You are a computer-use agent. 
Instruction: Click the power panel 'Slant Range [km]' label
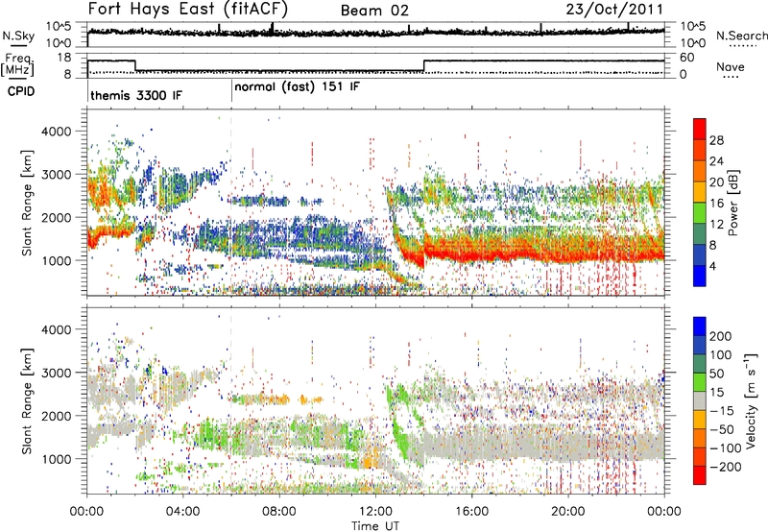click(27, 203)
